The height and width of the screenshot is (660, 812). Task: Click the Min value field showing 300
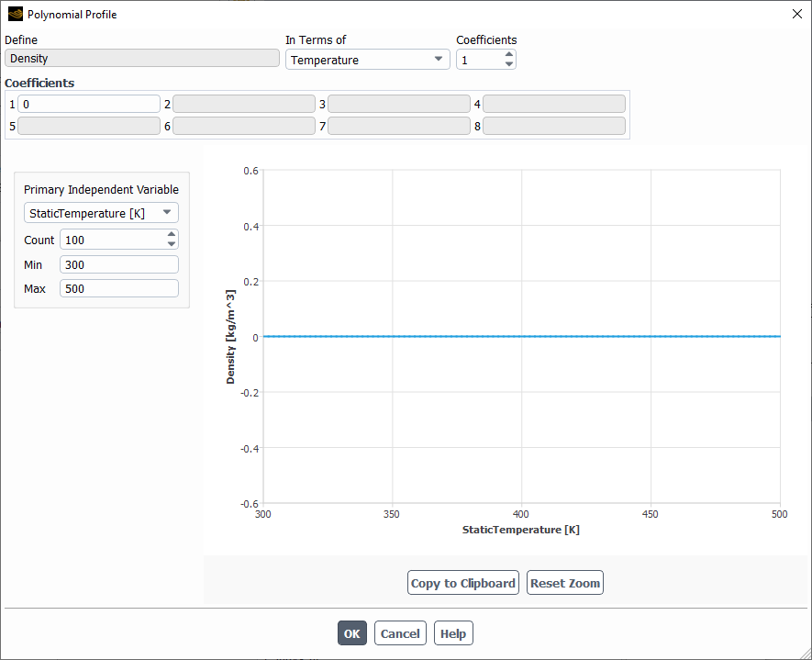[119, 264]
